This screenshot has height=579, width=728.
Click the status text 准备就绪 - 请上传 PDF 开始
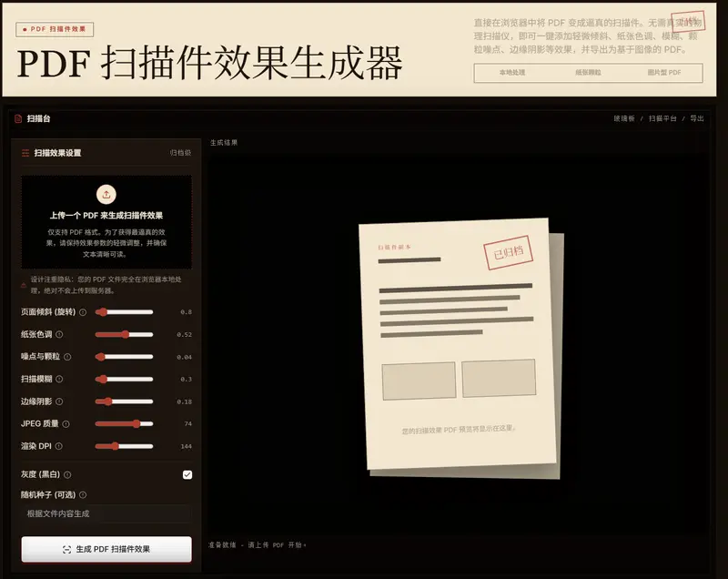(258, 545)
